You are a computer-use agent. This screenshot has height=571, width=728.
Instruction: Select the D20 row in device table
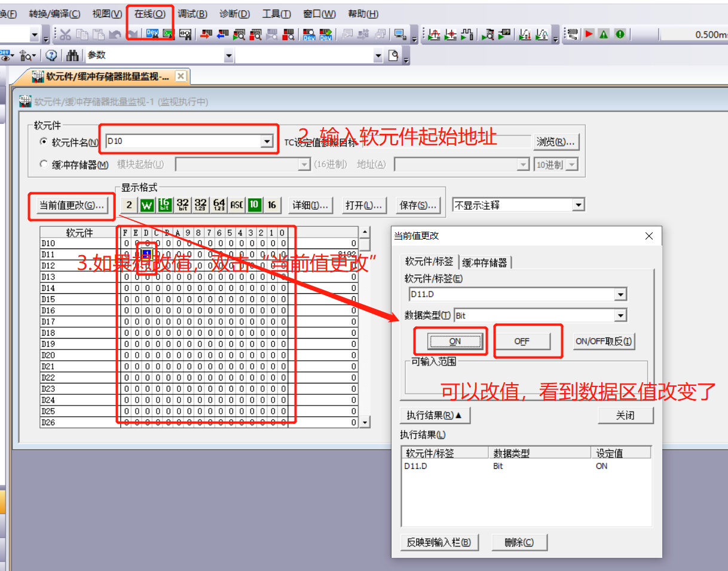point(199,355)
